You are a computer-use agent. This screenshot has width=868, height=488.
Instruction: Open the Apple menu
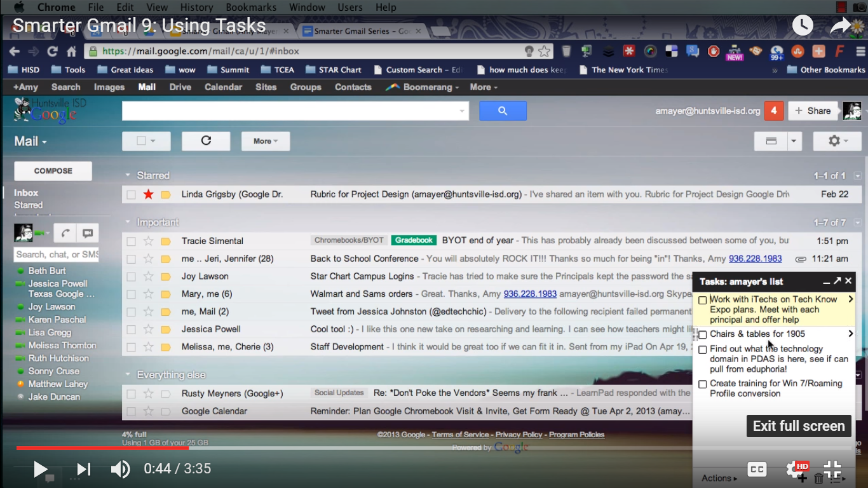click(18, 7)
